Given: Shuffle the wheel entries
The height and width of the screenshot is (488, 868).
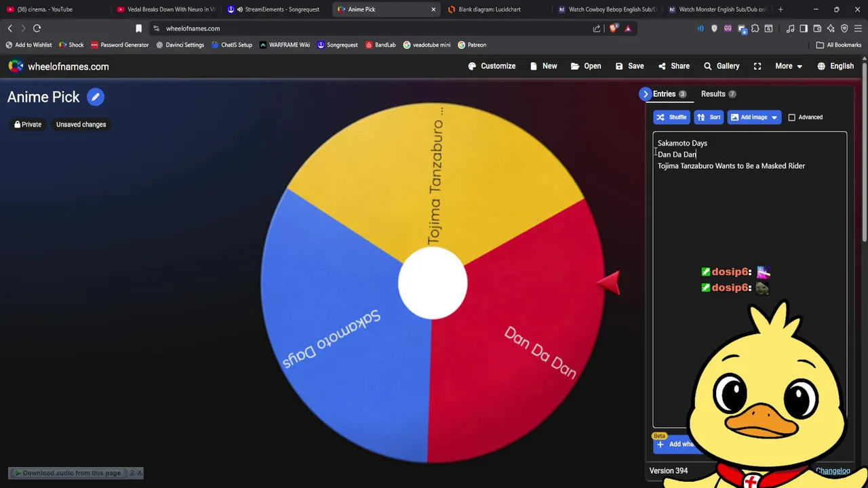Looking at the screenshot, I should click(x=671, y=117).
